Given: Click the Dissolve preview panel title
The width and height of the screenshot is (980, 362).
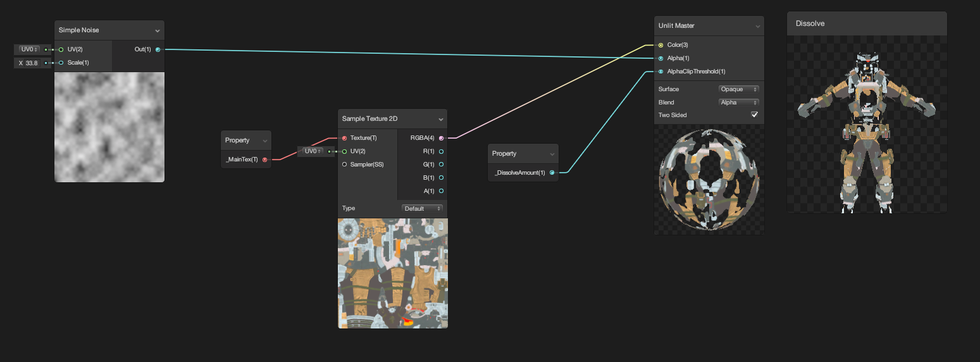Looking at the screenshot, I should 810,23.
